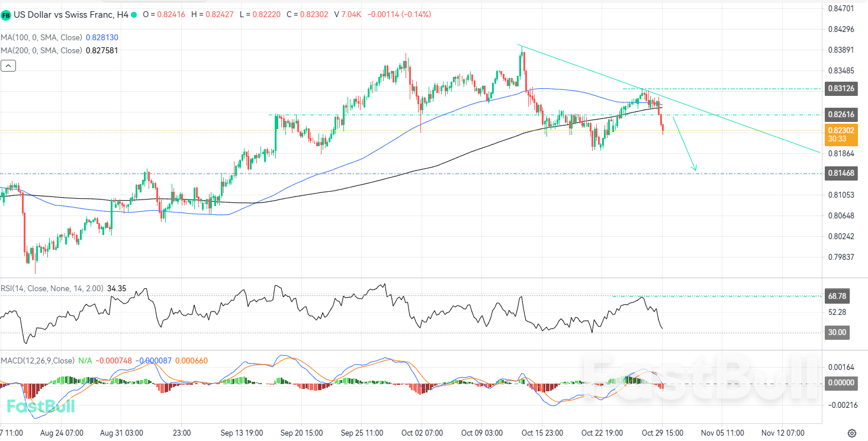Viewport: 868px width, 441px height.
Task: Click the Aug 31 03:00 time label
Action: coord(122,433)
